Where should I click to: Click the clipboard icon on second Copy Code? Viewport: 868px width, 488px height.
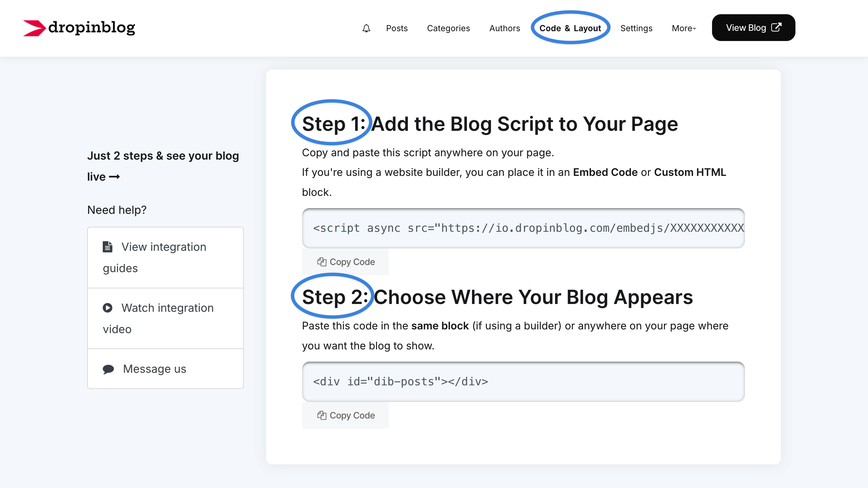pyautogui.click(x=321, y=415)
